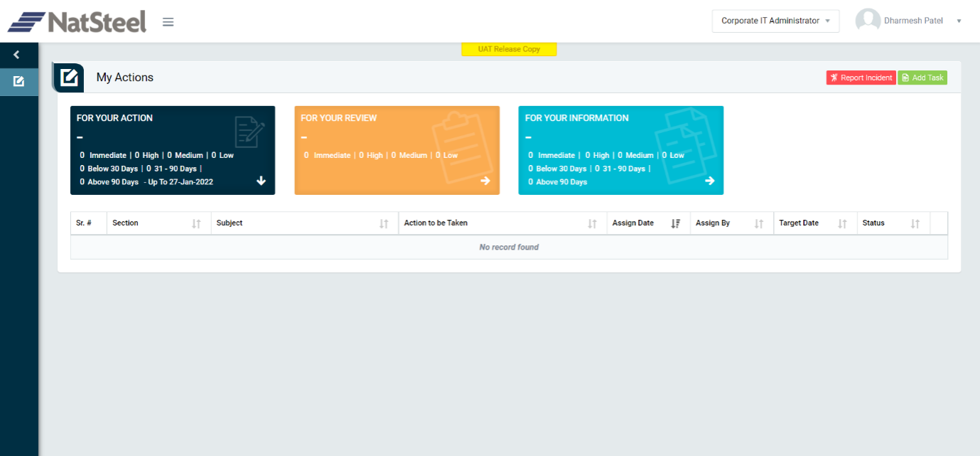Click the yellow UAT Release Copy banner
Viewport: 980px width, 456px height.
click(x=509, y=49)
